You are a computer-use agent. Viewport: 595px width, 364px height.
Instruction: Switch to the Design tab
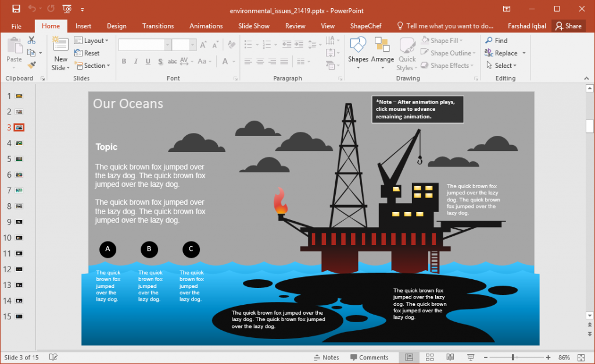pyautogui.click(x=116, y=26)
